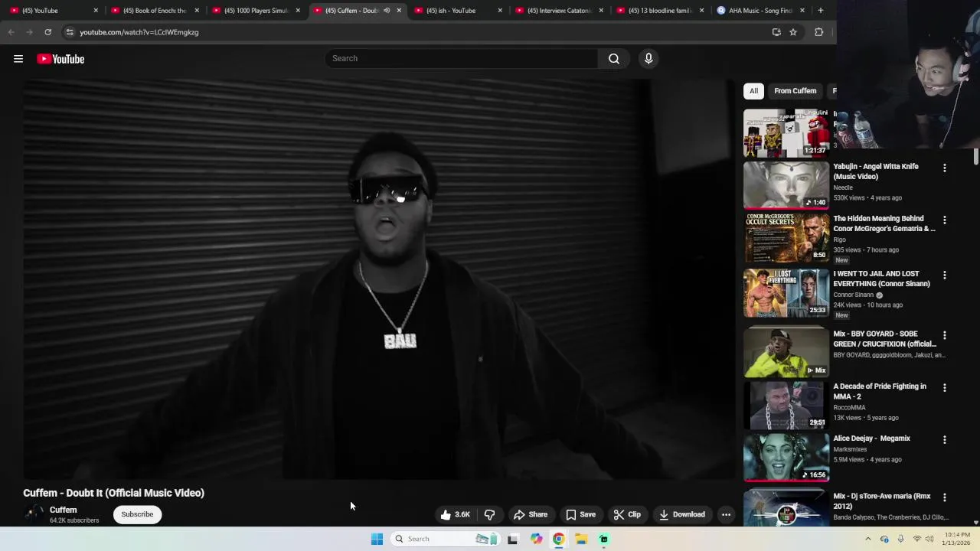Open volume control in system tray

(929, 539)
